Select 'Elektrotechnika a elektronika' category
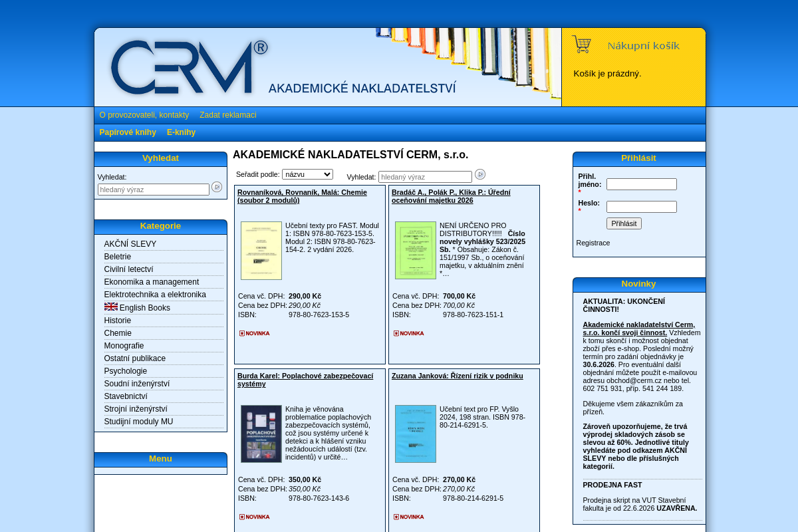798x532 pixels. (155, 295)
